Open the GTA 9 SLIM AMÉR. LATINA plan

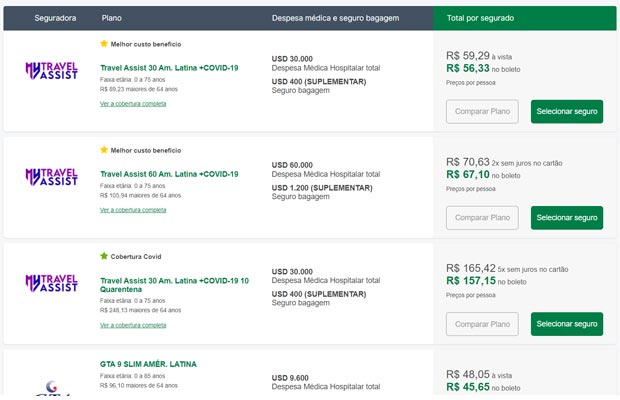(148, 364)
